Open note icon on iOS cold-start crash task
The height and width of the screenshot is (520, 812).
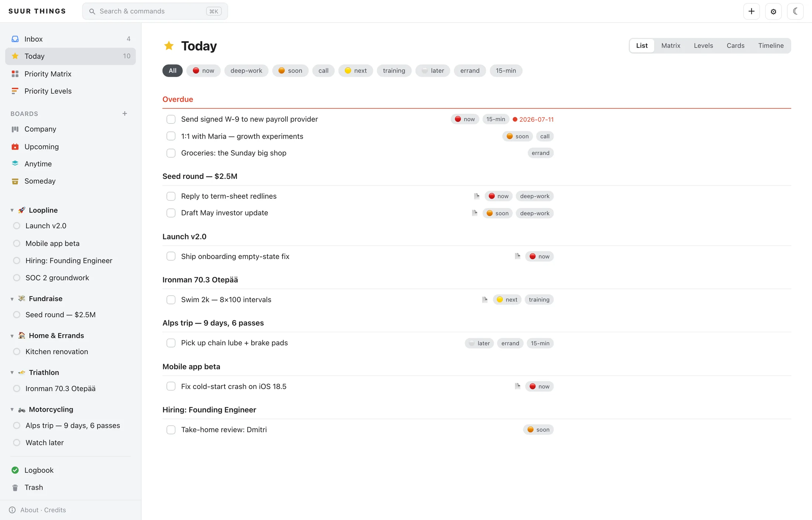pos(517,386)
